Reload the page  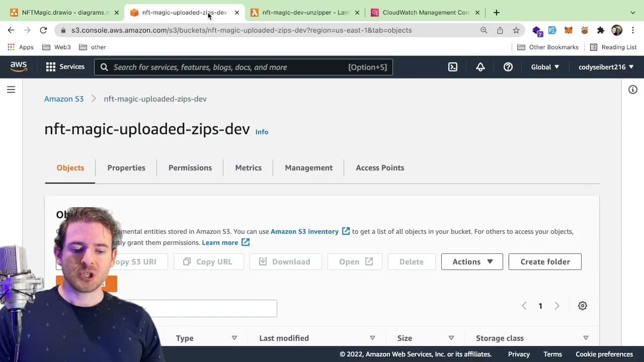43,30
